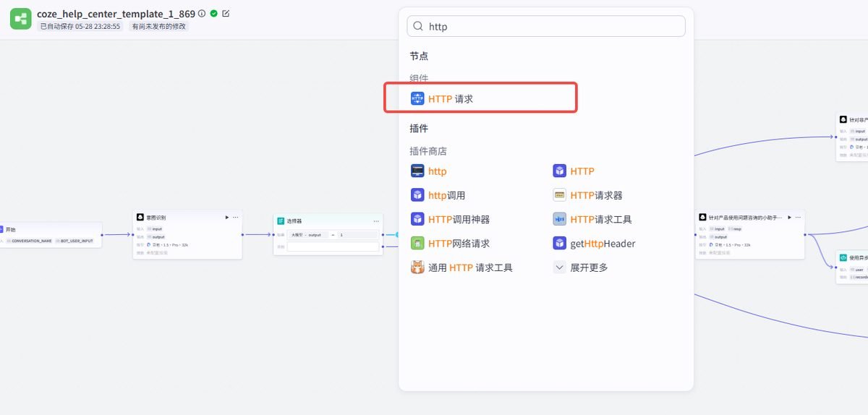This screenshot has height=415, width=868.
Task: Click the HTTP调用神器 cube icon
Action: pos(417,219)
